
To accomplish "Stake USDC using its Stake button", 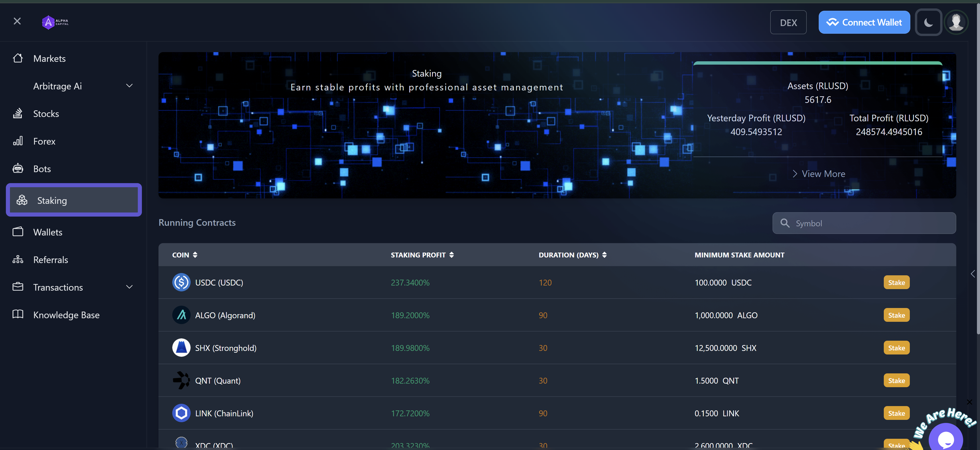I will coord(896,282).
